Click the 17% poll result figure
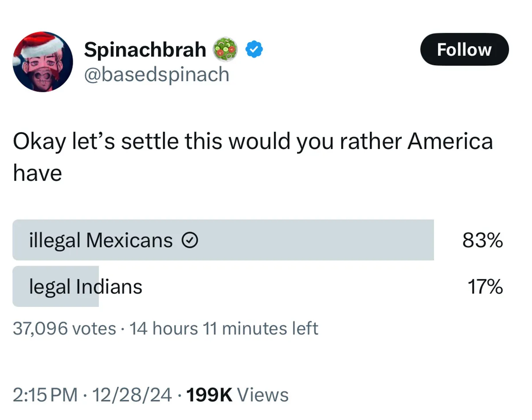This screenshot has height=420, width=532. [x=485, y=287]
